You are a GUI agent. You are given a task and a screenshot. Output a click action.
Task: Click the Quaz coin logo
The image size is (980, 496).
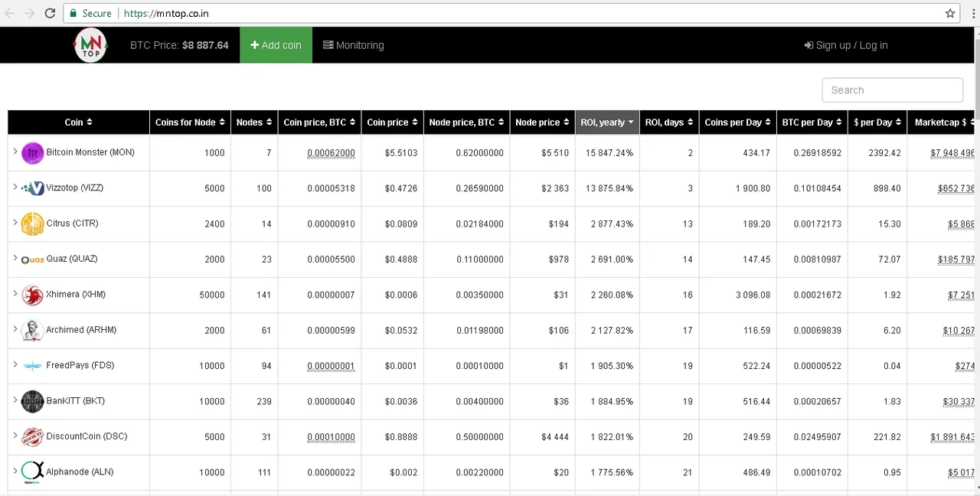point(32,259)
